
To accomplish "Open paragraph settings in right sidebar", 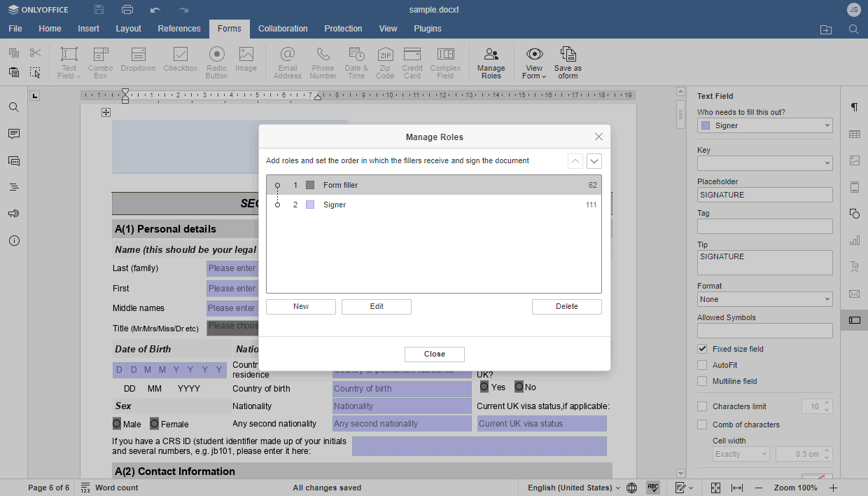I will pyautogui.click(x=854, y=107).
